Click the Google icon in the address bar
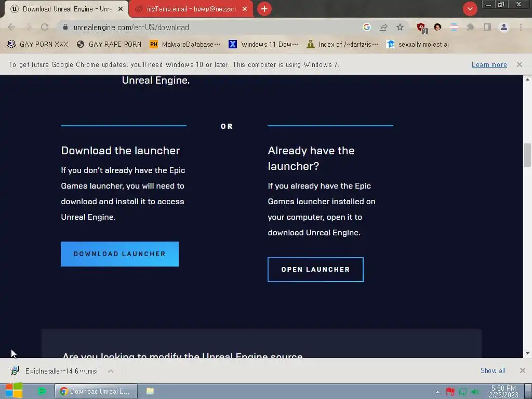This screenshot has height=399, width=532. tap(366, 27)
